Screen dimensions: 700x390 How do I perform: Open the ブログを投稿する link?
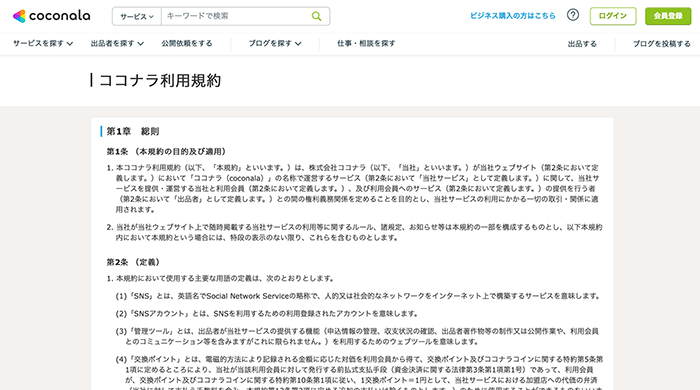tap(662, 44)
